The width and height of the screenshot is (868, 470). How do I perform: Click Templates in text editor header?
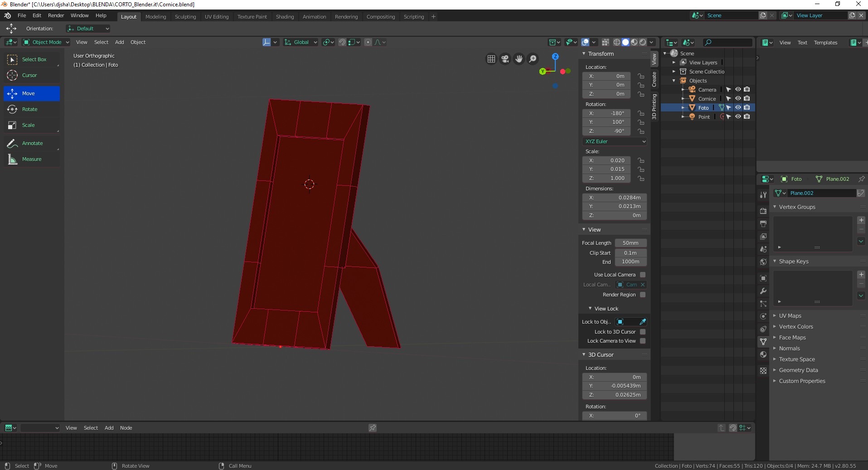tap(825, 43)
